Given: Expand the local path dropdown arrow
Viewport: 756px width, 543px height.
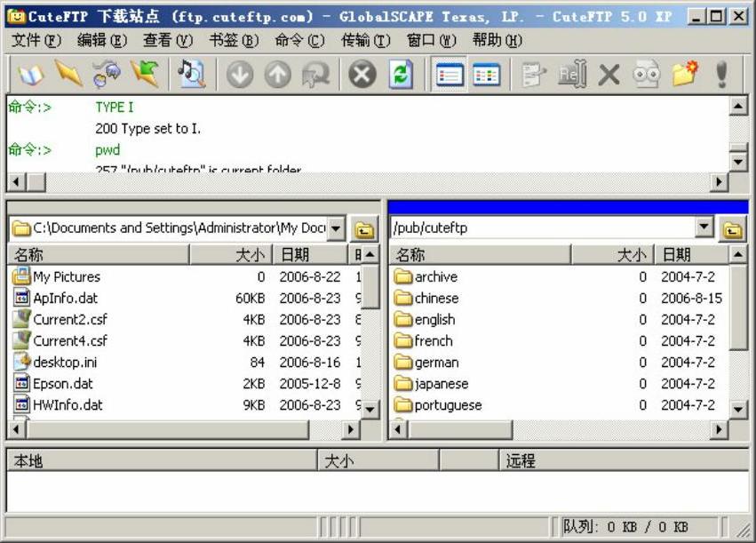Looking at the screenshot, I should (336, 228).
